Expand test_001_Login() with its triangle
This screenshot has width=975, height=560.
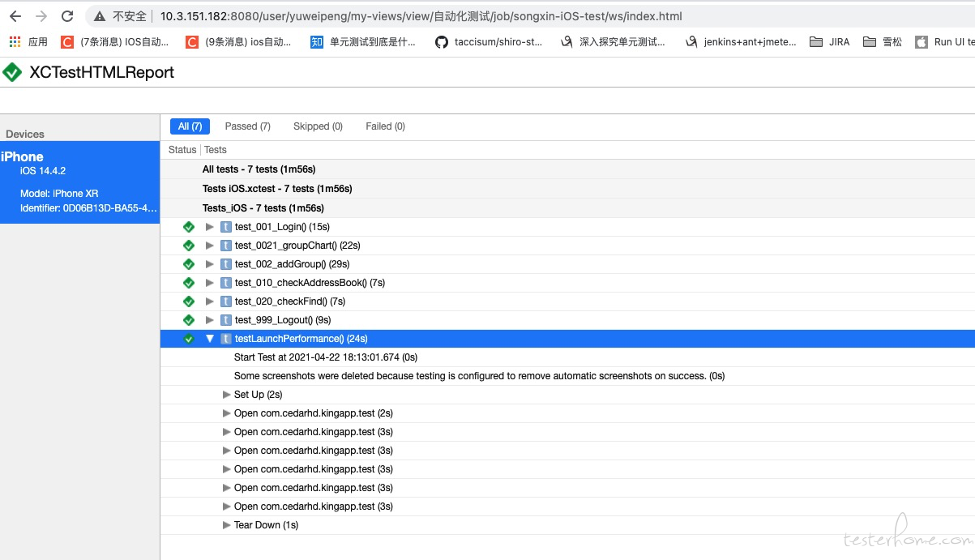pyautogui.click(x=210, y=227)
